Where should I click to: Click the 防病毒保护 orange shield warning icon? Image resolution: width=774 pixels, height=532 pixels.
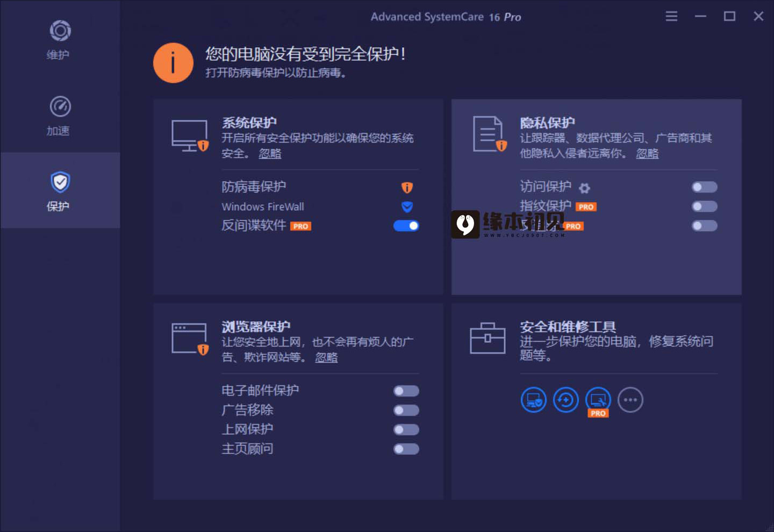(x=407, y=187)
